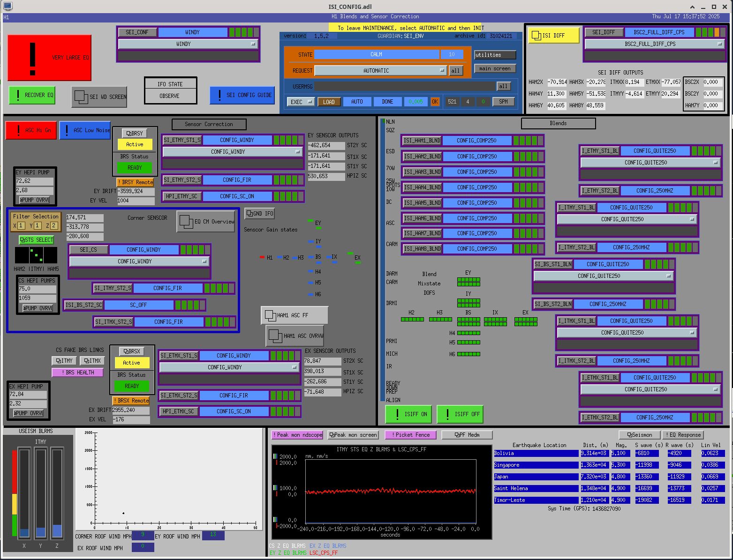The width and height of the screenshot is (733, 560).
Task: Open the ITMX fake BRS link
Action: (x=92, y=361)
